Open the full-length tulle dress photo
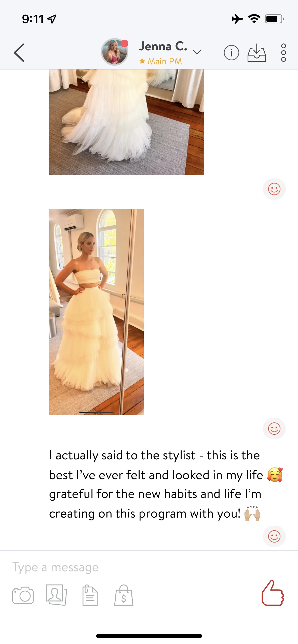The height and width of the screenshot is (644, 298). pos(96,312)
